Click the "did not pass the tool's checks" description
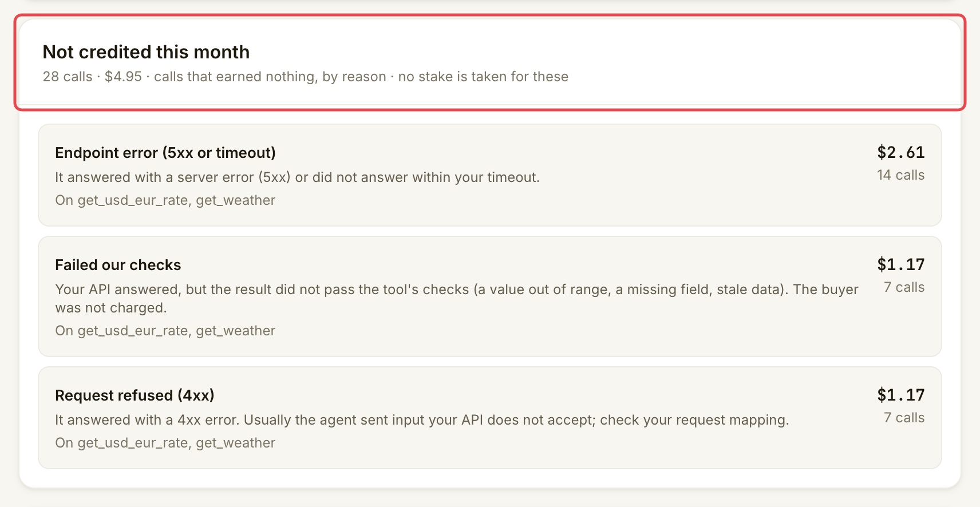 [x=457, y=299]
